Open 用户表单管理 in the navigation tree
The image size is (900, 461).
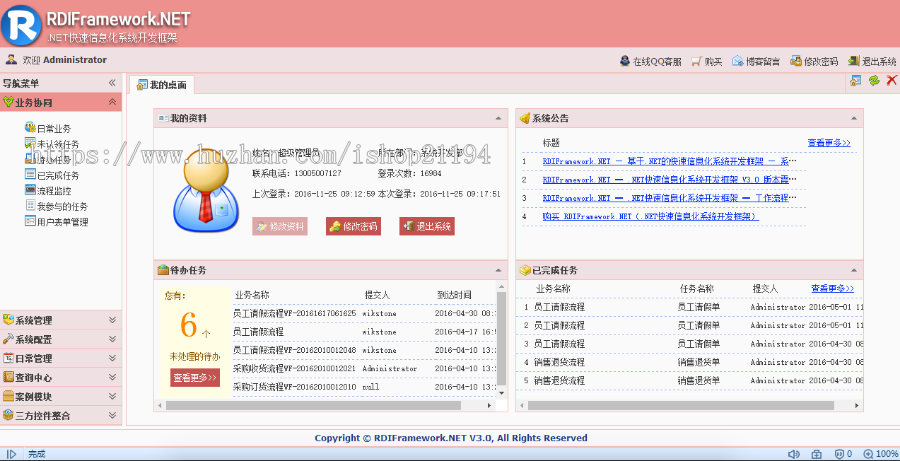pyautogui.click(x=56, y=222)
